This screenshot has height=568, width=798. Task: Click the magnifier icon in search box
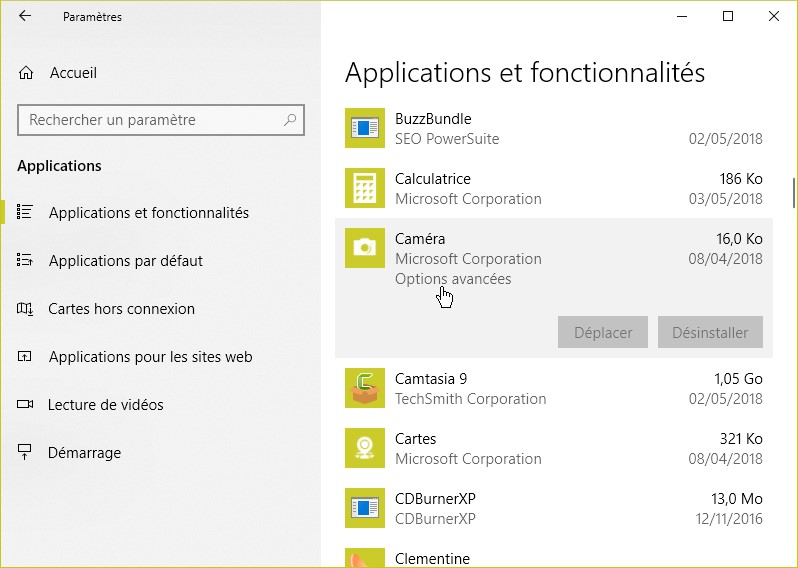290,120
